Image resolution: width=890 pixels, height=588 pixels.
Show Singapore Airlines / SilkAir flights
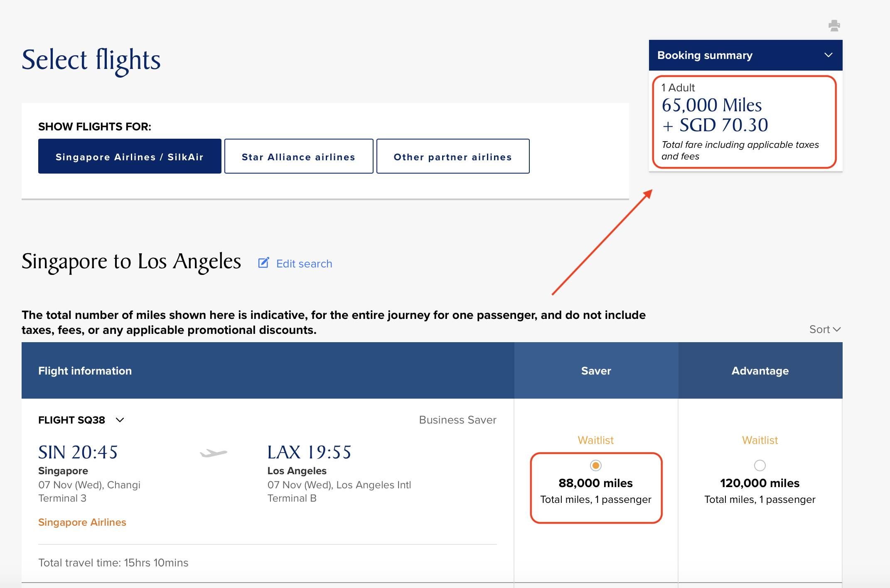point(130,157)
